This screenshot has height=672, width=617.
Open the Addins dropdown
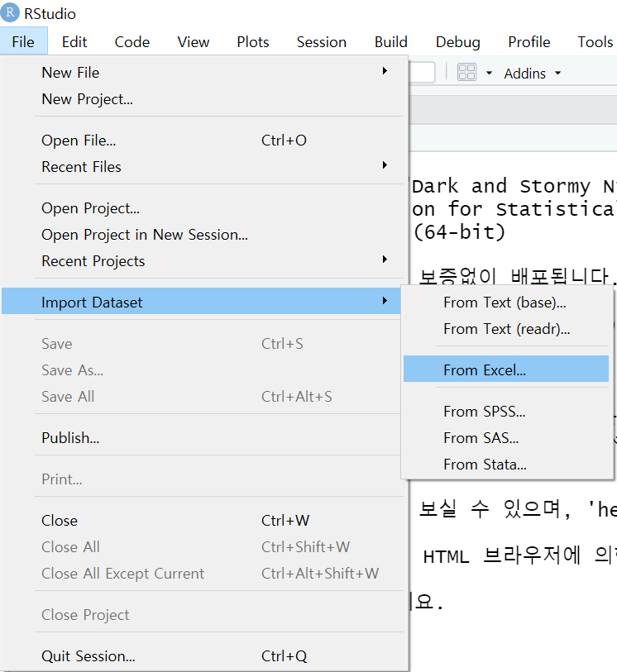532,74
